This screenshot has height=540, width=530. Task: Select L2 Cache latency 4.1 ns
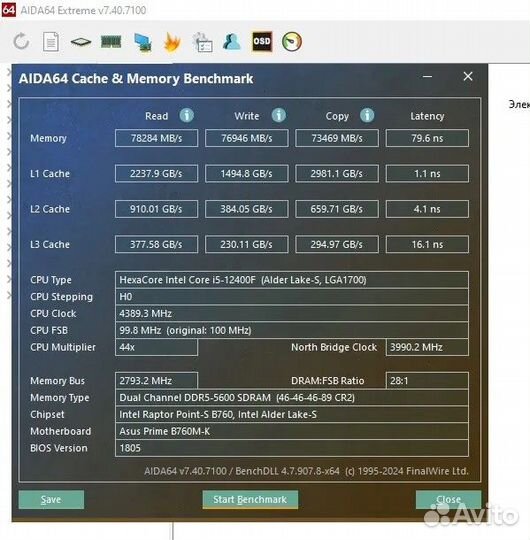427,209
